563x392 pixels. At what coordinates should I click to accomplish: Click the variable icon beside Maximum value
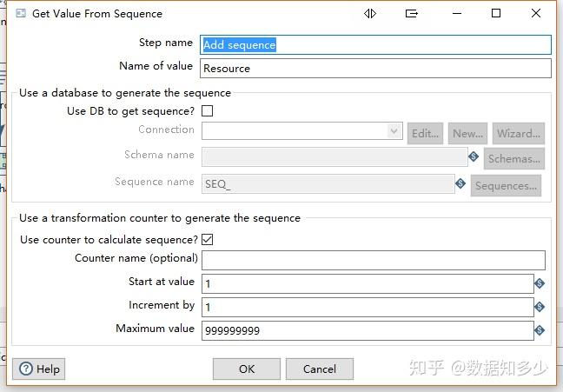click(x=540, y=330)
